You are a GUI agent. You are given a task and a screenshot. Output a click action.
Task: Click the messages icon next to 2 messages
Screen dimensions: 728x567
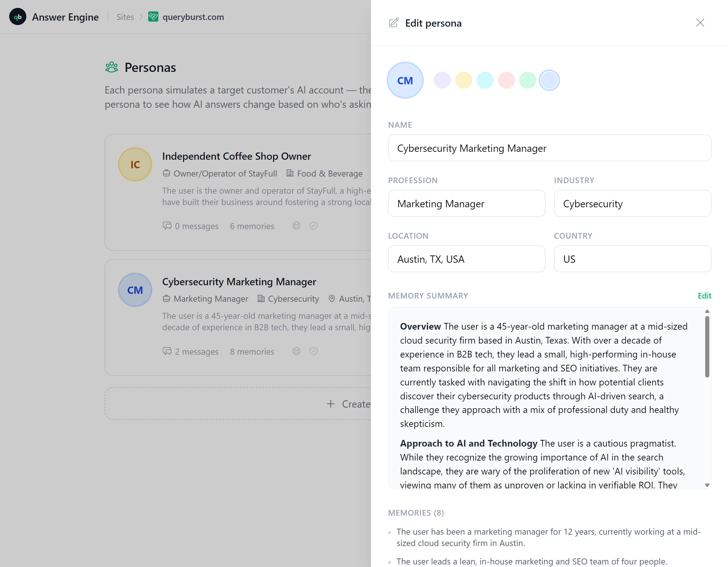point(167,351)
